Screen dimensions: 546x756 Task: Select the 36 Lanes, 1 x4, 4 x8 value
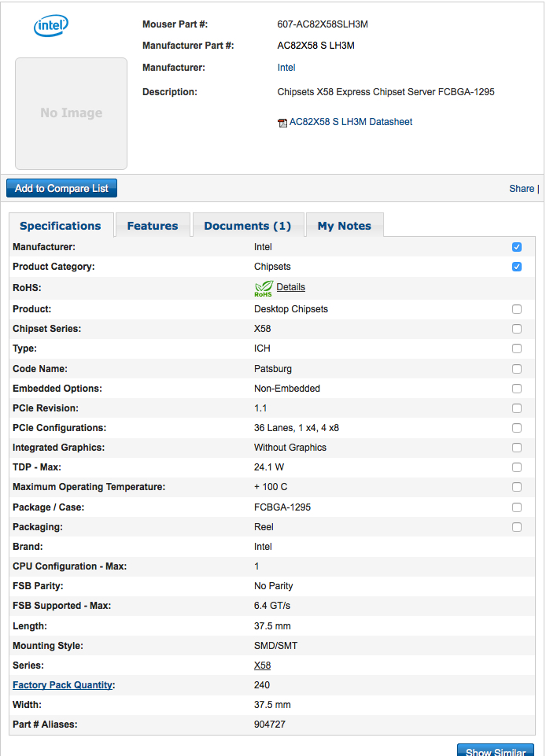[x=297, y=428]
